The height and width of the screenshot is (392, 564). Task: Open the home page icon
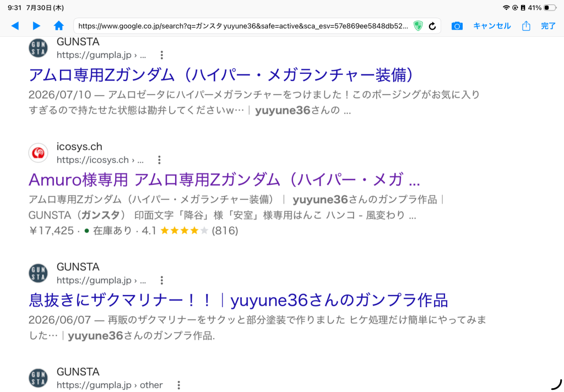coord(58,25)
